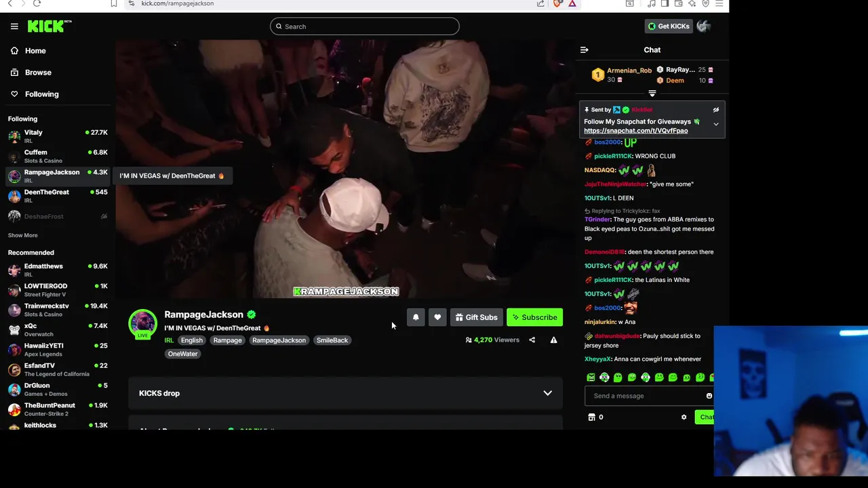Open the hamburger sidebar menu

click(14, 26)
